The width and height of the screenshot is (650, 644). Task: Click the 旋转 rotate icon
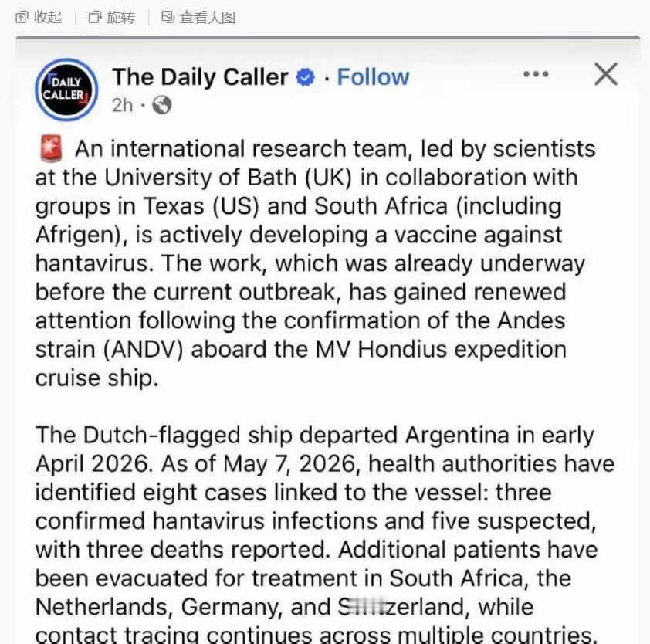pyautogui.click(x=95, y=18)
